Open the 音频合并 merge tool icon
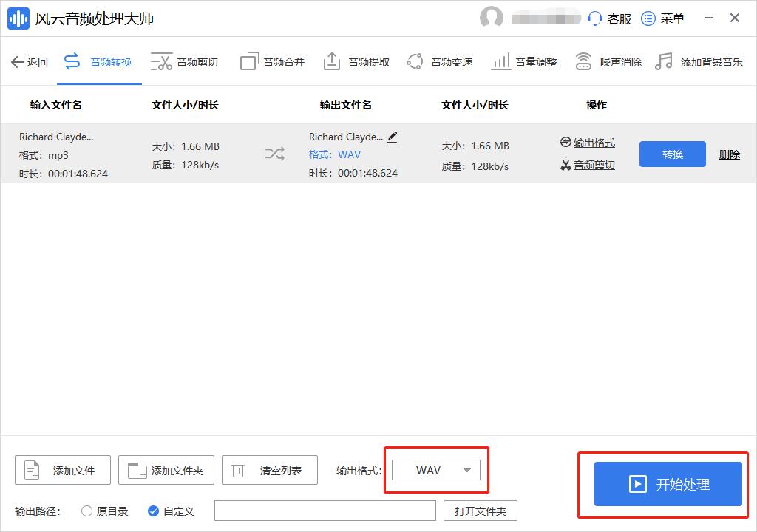This screenshot has height=532, width=757. click(x=250, y=61)
